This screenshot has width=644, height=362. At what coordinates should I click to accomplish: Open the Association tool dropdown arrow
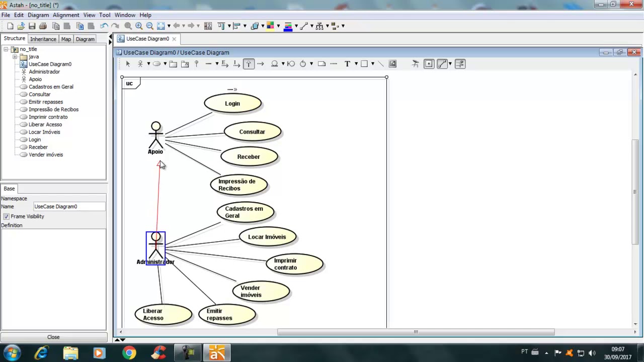click(x=217, y=64)
